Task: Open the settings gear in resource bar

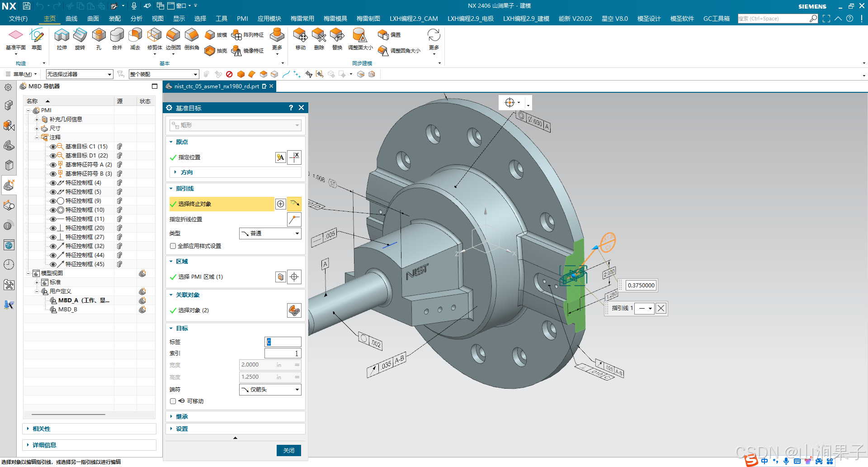Action: point(8,87)
